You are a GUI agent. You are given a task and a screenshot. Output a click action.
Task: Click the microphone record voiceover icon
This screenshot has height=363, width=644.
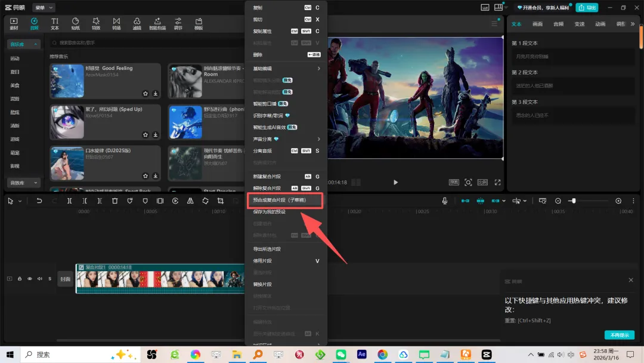pos(445,201)
